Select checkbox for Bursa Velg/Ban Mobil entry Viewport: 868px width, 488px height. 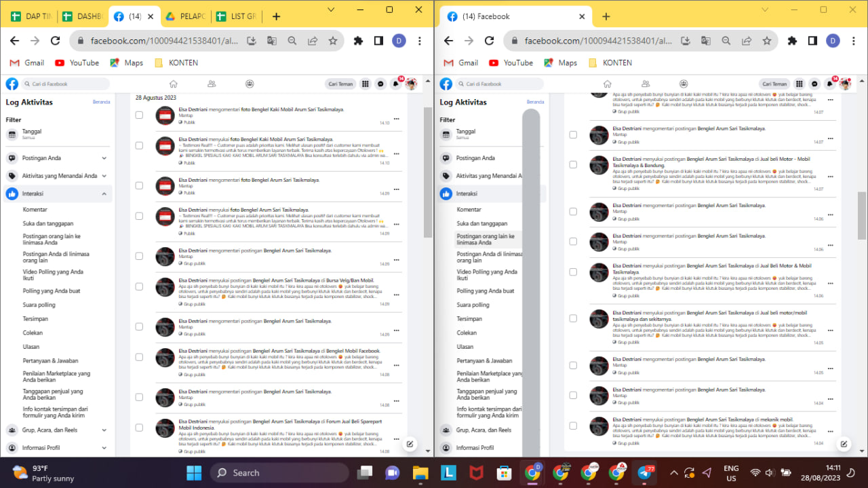point(139,286)
